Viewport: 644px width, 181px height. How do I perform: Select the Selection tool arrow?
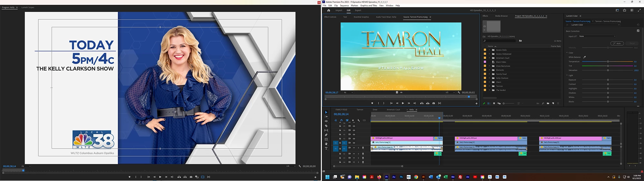(x=326, y=112)
